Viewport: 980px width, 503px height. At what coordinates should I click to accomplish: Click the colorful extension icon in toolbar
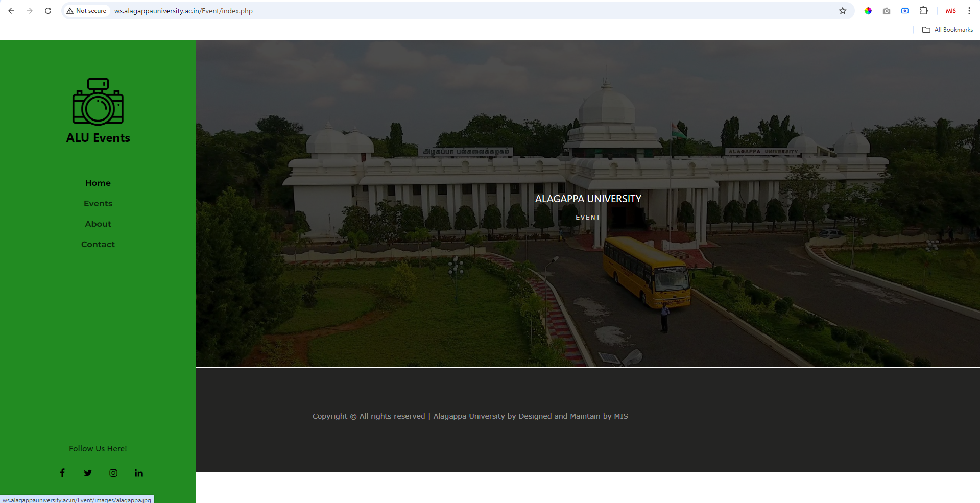[868, 11]
